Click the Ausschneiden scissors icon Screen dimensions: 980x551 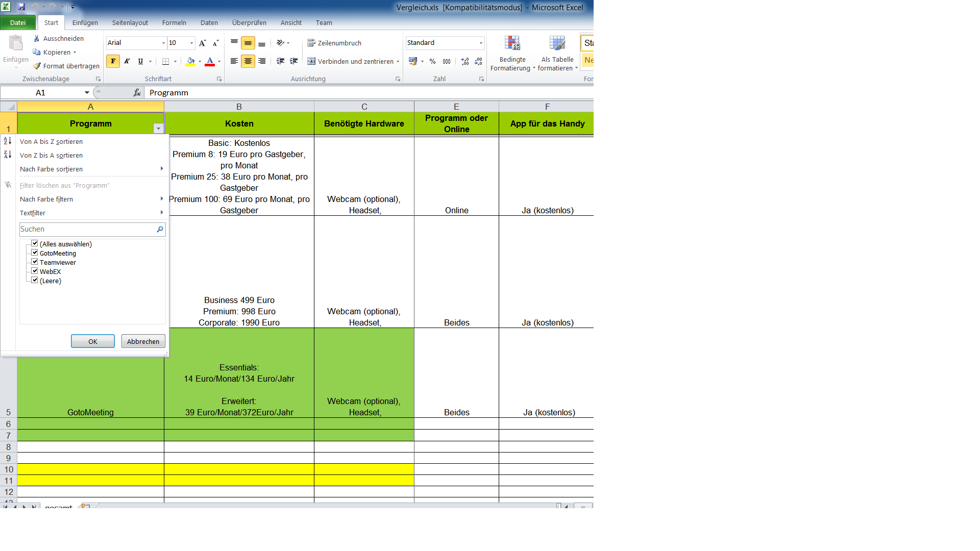tap(37, 38)
